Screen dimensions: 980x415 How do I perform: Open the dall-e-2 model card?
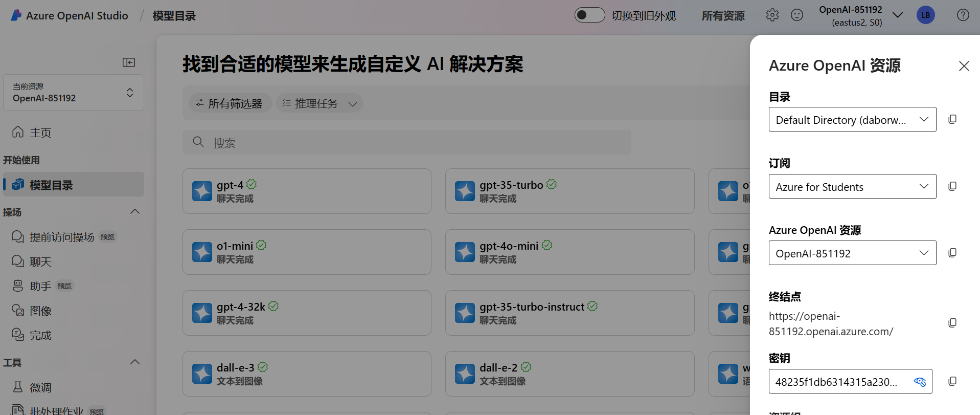point(569,374)
